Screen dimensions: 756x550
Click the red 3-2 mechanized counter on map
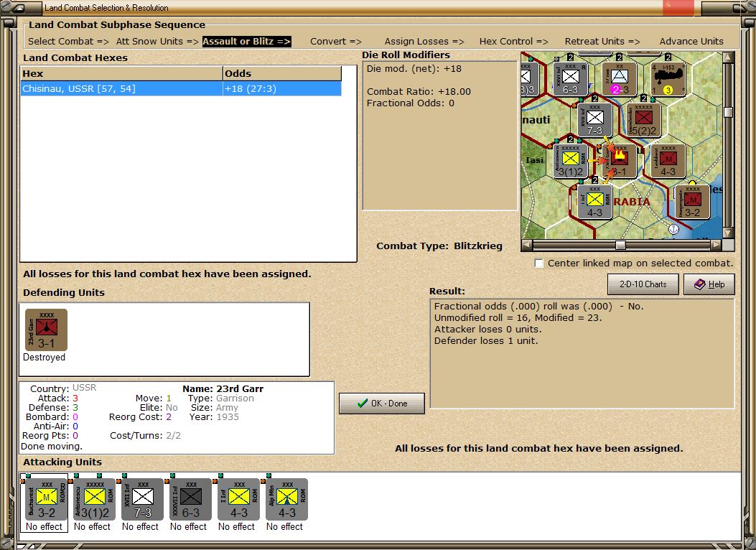pyautogui.click(x=692, y=202)
